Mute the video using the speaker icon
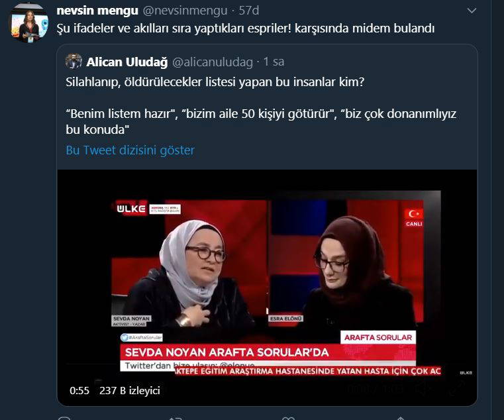Image resolution: width=504 pixels, height=420 pixels. pos(424,389)
